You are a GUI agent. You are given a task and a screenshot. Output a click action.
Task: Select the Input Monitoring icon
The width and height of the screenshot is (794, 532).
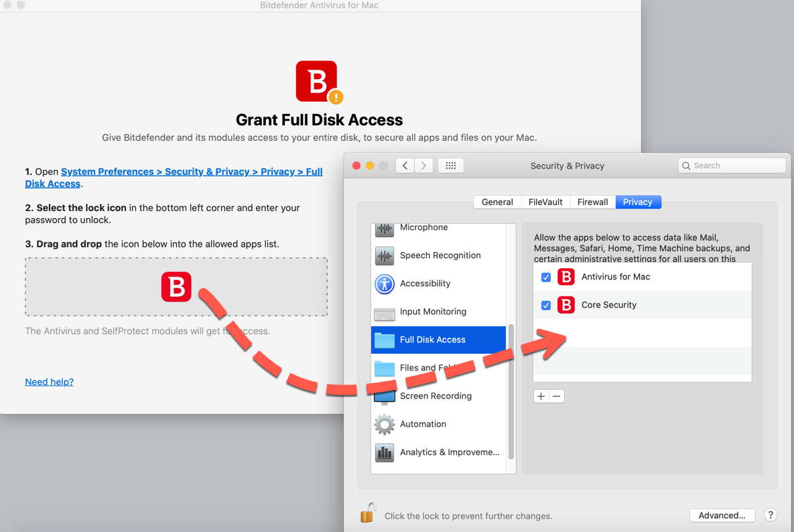[x=384, y=312]
